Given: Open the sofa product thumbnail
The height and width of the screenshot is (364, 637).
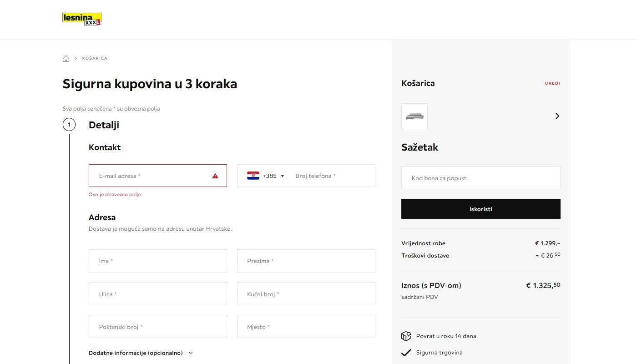Looking at the screenshot, I should coord(415,116).
